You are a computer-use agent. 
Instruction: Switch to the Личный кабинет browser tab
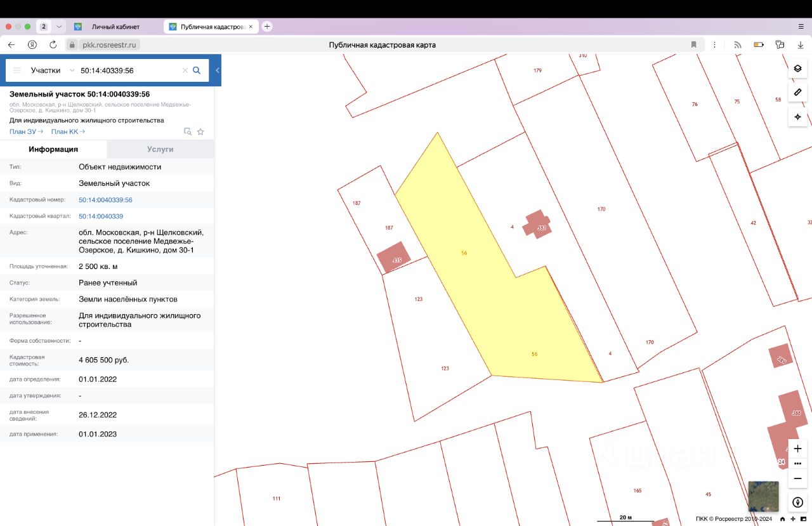point(115,27)
